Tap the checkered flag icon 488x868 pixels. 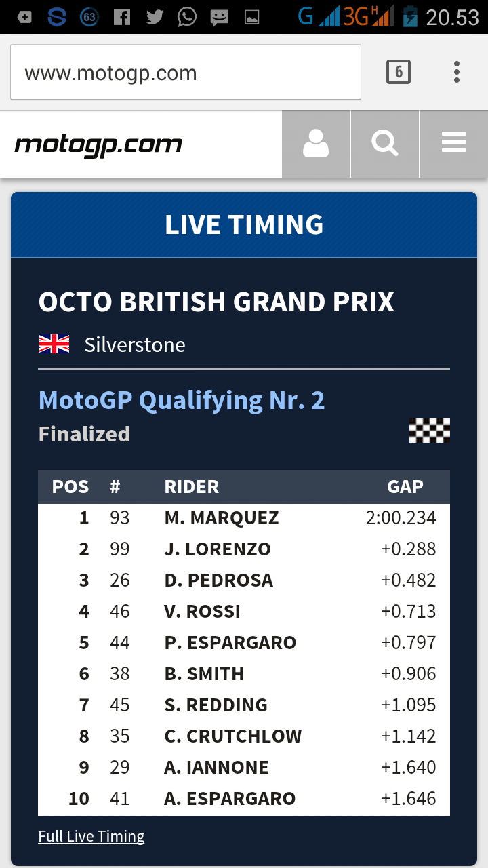coord(429,431)
